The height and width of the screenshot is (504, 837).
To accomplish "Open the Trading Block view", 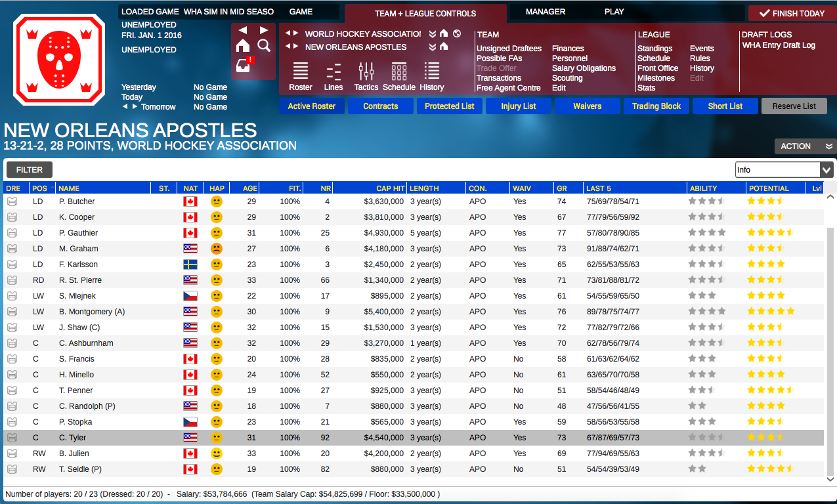I will point(656,106).
